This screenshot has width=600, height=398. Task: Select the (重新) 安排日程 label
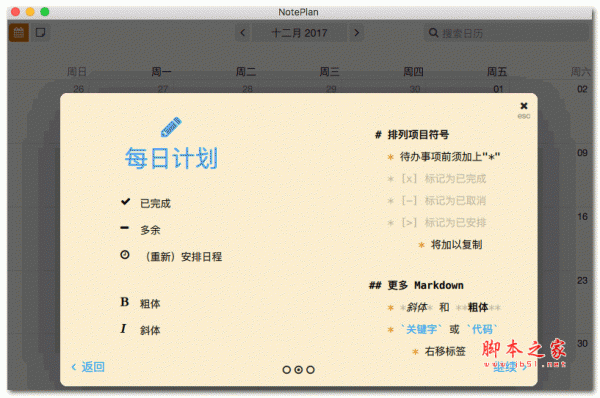(183, 256)
